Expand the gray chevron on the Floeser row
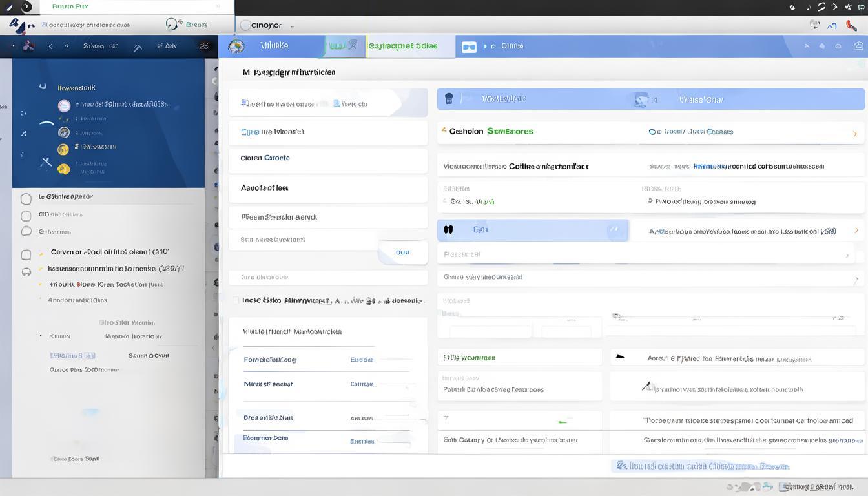868x496 pixels. click(x=847, y=256)
